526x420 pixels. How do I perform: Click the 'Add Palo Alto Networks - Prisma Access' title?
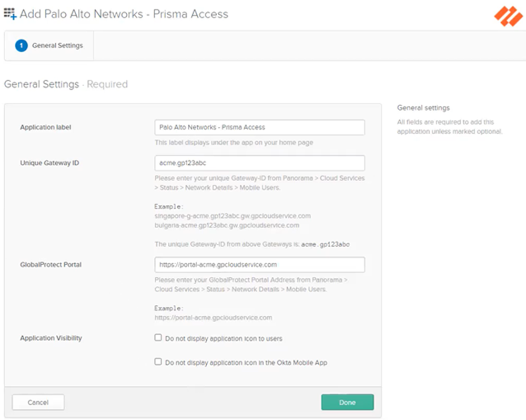[124, 14]
